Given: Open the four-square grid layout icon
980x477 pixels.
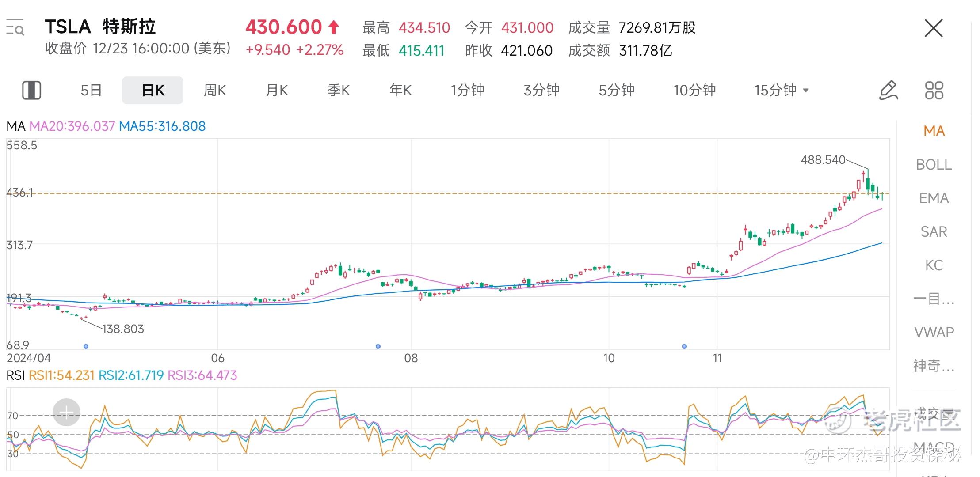Looking at the screenshot, I should pos(934,90).
